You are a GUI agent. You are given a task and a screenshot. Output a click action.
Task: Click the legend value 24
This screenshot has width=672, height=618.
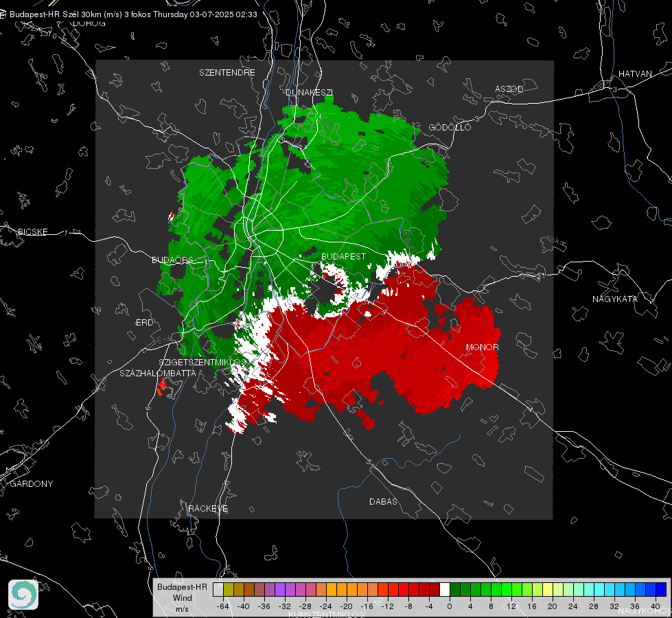(572, 606)
